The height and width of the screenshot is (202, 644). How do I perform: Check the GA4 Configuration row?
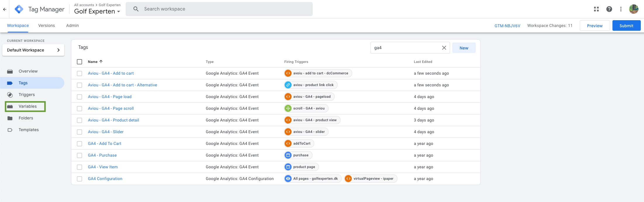79,179
